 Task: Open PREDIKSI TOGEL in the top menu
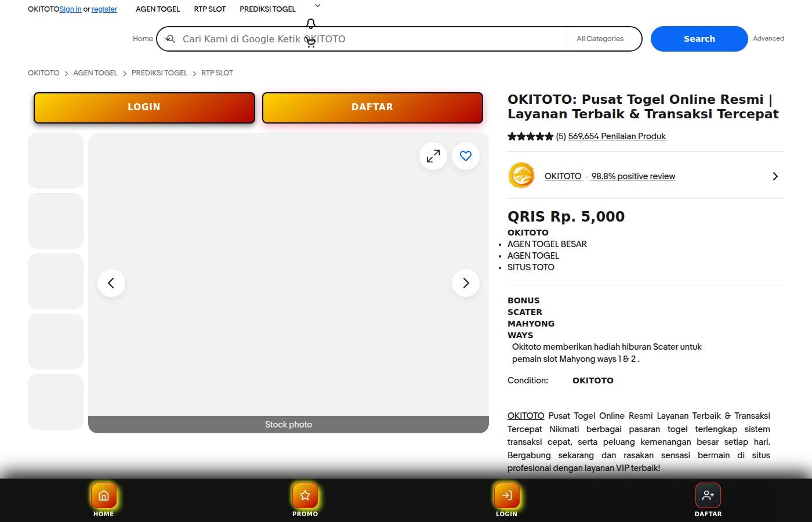tap(267, 9)
